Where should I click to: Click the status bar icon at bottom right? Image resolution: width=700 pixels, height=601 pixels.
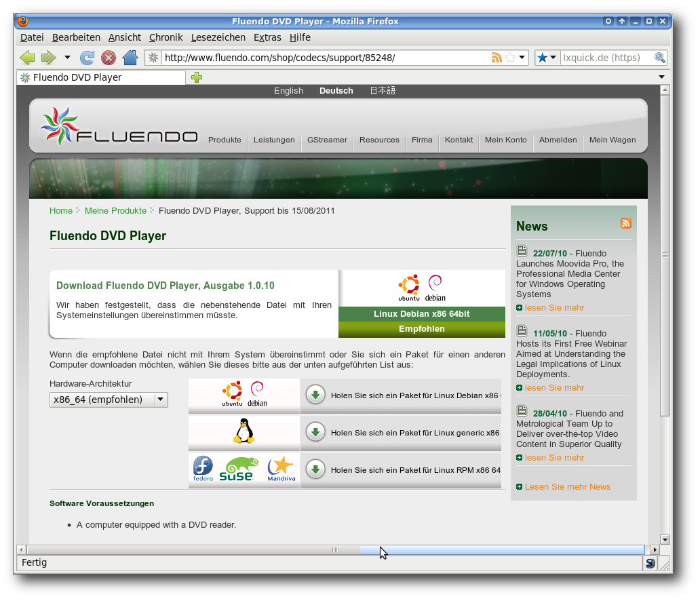[650, 563]
